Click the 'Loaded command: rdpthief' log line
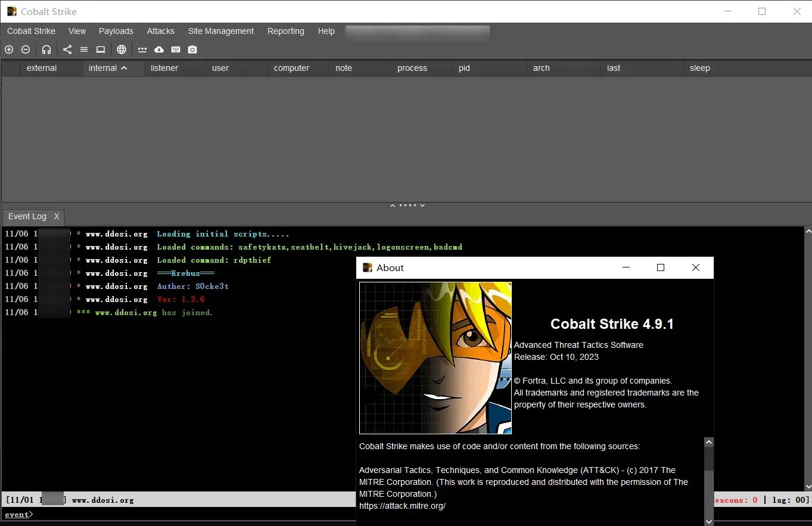Viewport: 812px width, 526px height. coord(214,260)
